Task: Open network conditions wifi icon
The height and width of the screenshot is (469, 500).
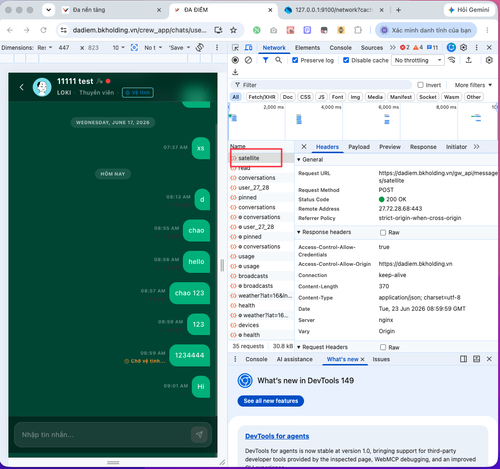Action: [452, 60]
